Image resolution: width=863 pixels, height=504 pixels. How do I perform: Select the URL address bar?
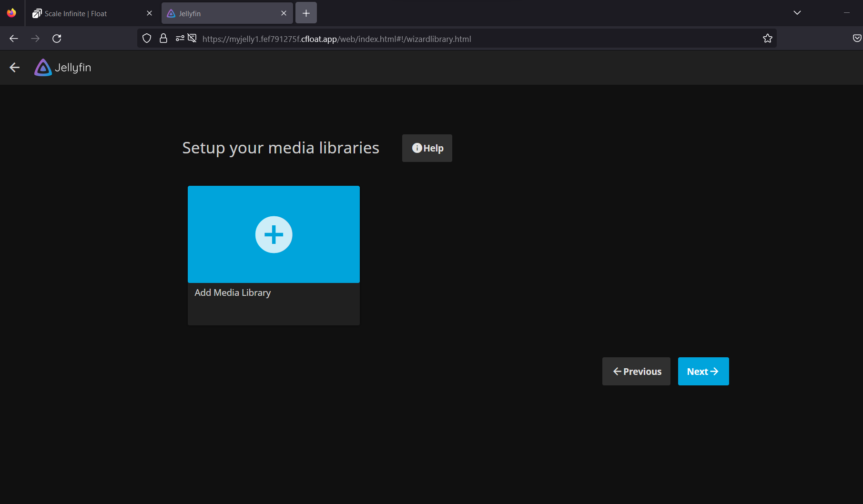pos(457,39)
